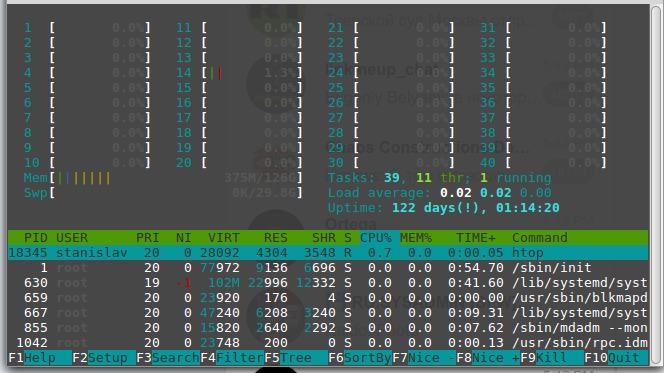
Task: Select process row with PID 667
Action: coord(328,313)
